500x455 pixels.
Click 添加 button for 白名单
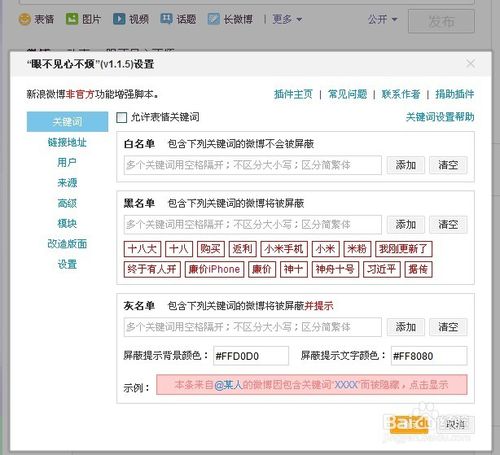tap(406, 165)
